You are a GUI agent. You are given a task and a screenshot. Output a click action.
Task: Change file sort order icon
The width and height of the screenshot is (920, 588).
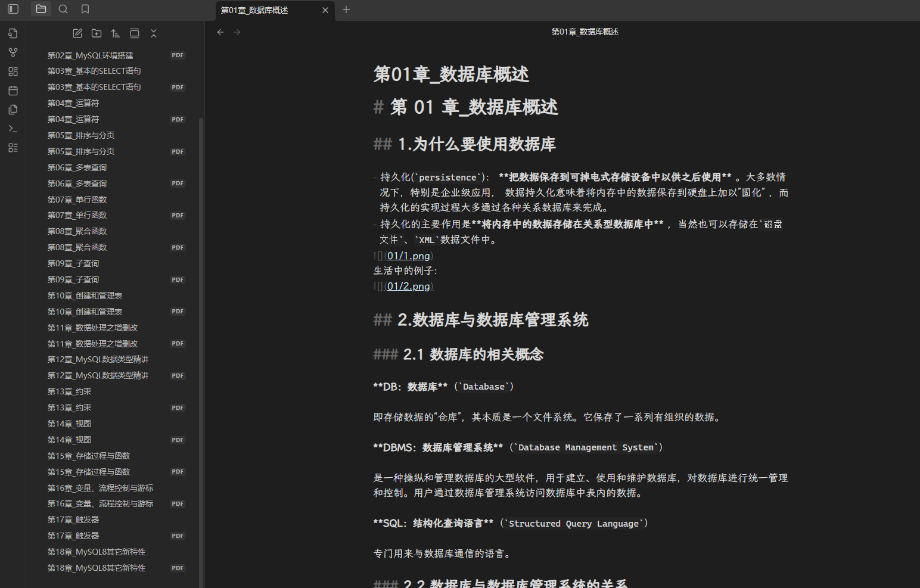(116, 33)
